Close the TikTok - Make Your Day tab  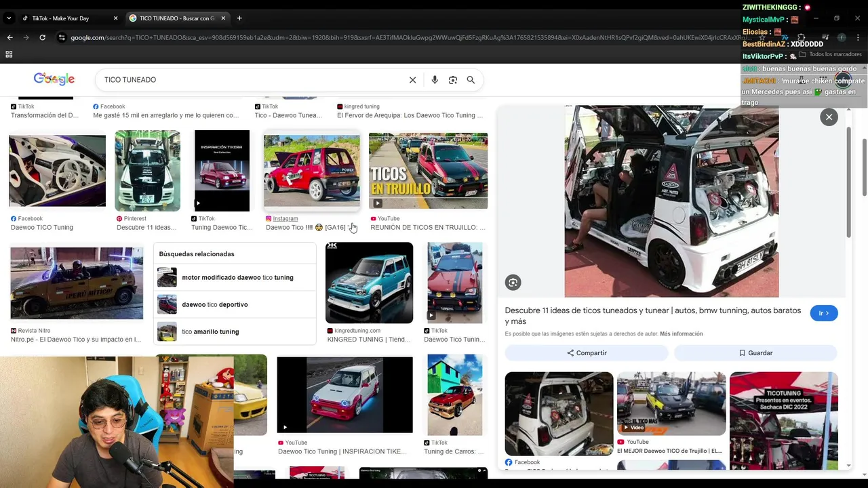[x=115, y=18]
